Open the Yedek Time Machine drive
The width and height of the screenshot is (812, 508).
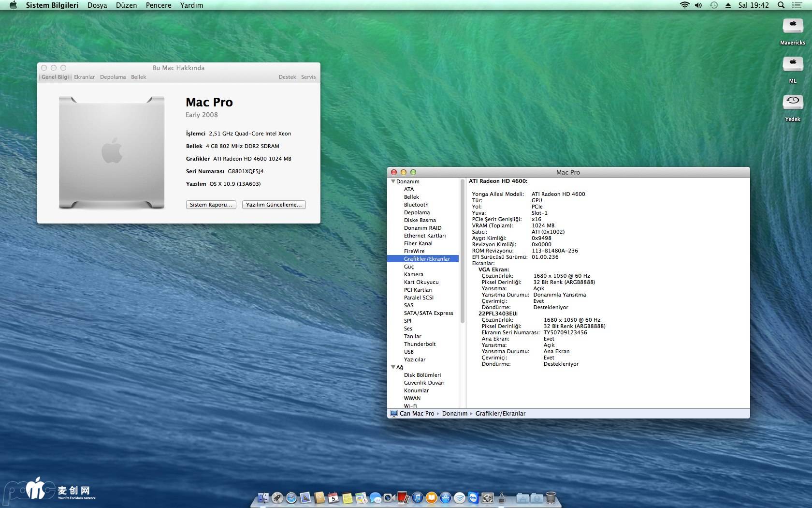pos(792,103)
